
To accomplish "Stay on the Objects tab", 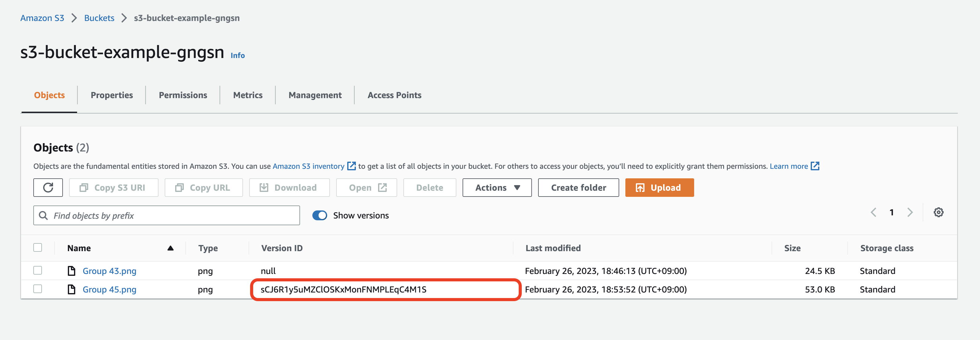I will [49, 95].
